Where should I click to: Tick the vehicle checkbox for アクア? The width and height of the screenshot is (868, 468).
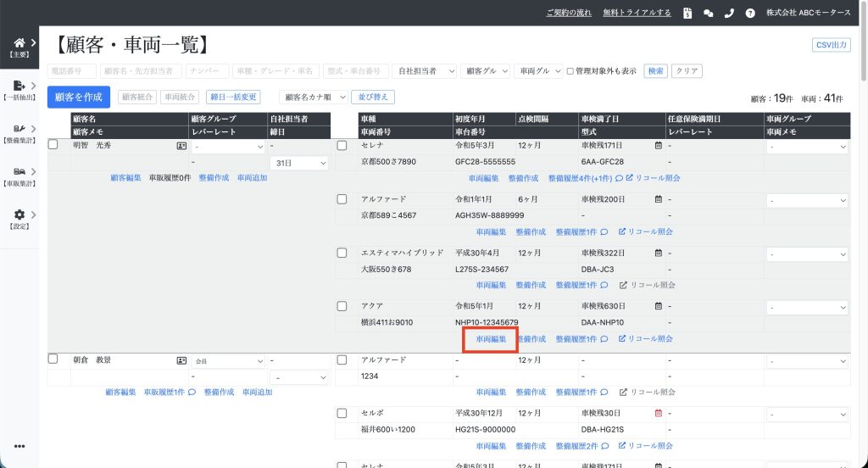342,306
